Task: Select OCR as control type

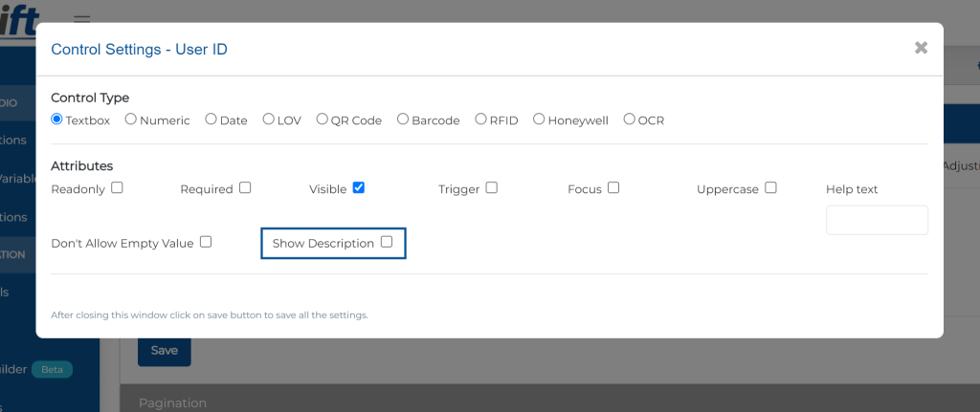Action: click(x=629, y=119)
